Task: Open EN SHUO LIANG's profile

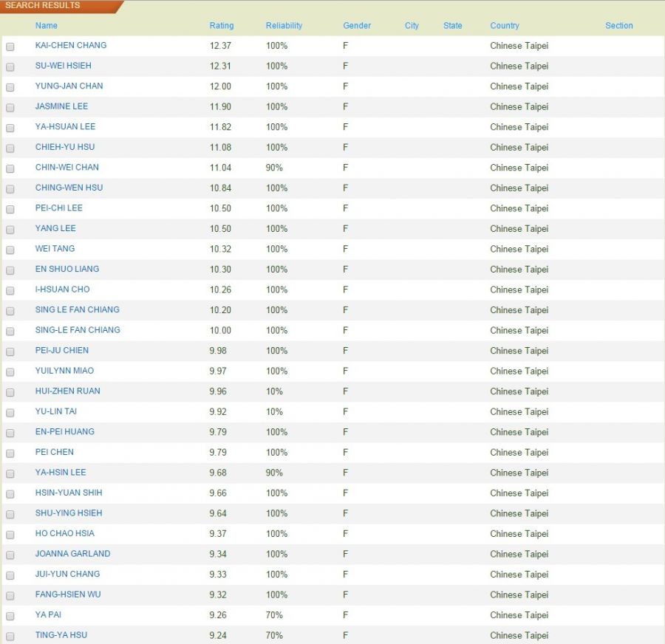Action: tap(67, 270)
